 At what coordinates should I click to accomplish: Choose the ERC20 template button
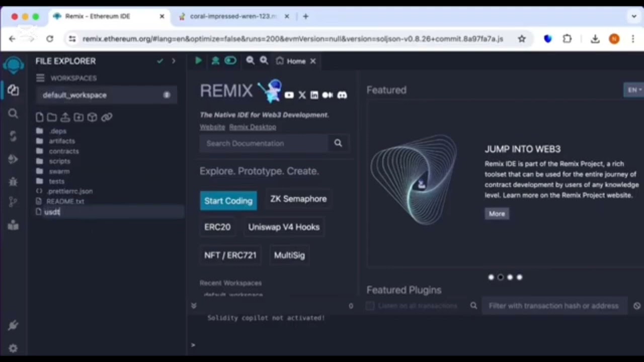click(217, 227)
